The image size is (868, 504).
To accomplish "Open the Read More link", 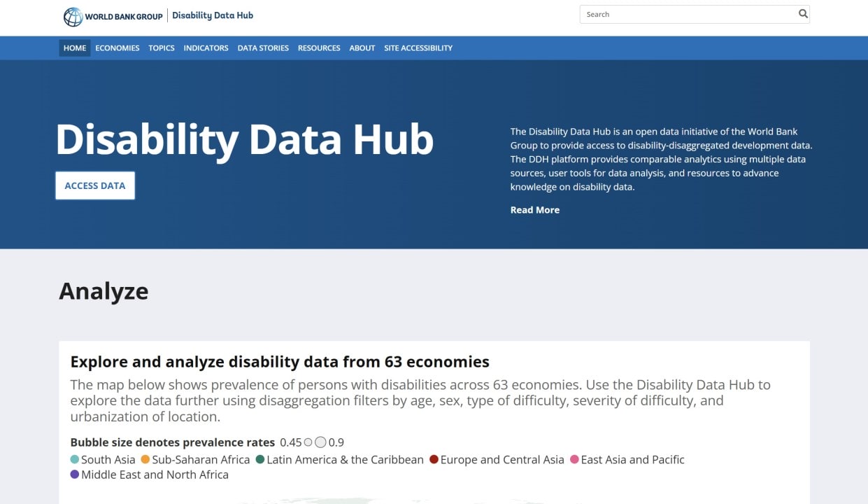I will [x=534, y=209].
